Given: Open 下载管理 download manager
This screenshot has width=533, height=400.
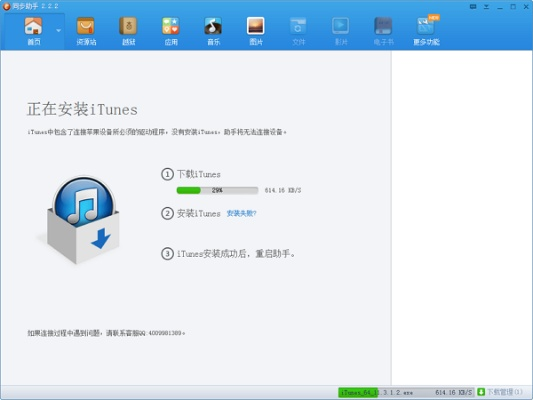Looking at the screenshot, I should click(504, 392).
